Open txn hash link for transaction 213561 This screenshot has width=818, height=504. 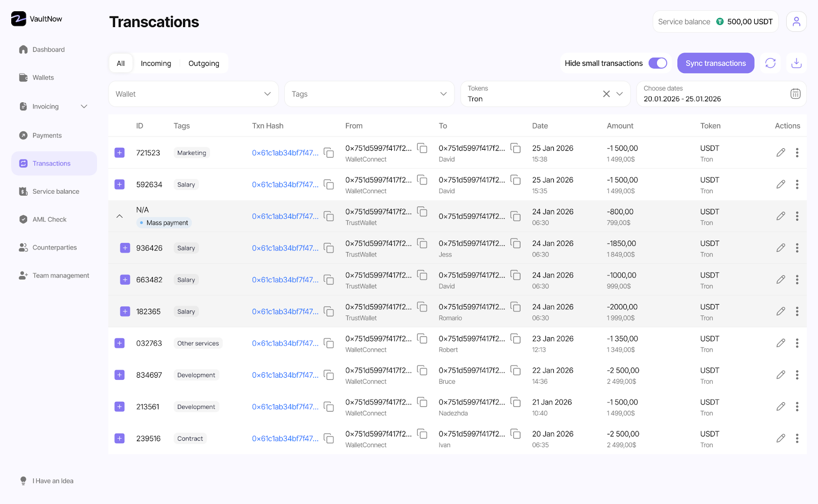[x=285, y=407]
